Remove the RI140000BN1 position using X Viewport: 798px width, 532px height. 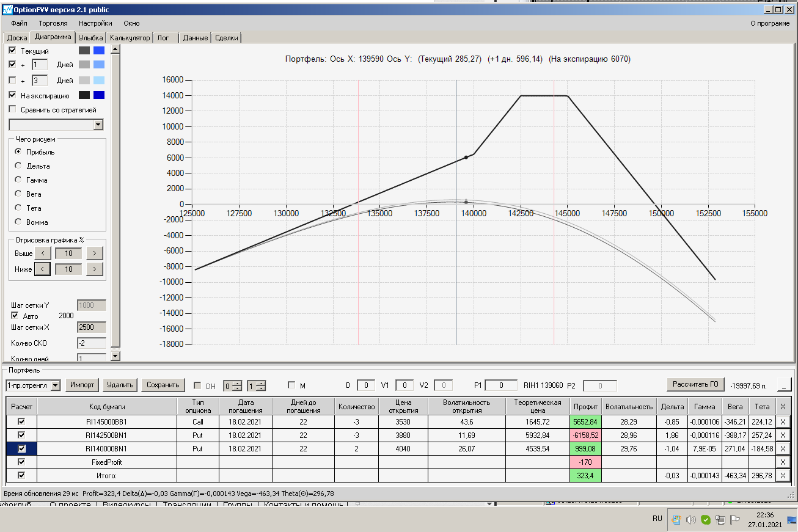click(x=784, y=448)
